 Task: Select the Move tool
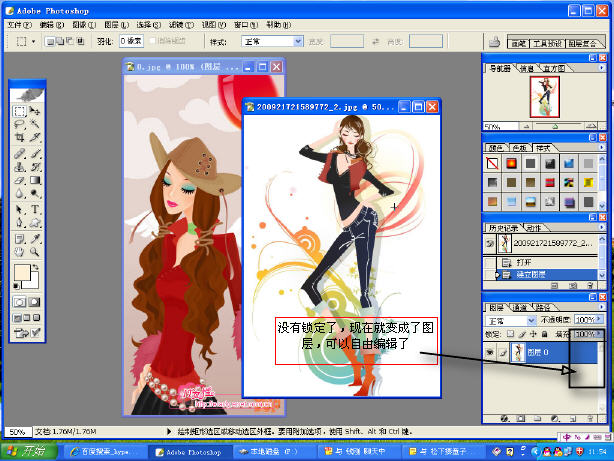coord(35,111)
